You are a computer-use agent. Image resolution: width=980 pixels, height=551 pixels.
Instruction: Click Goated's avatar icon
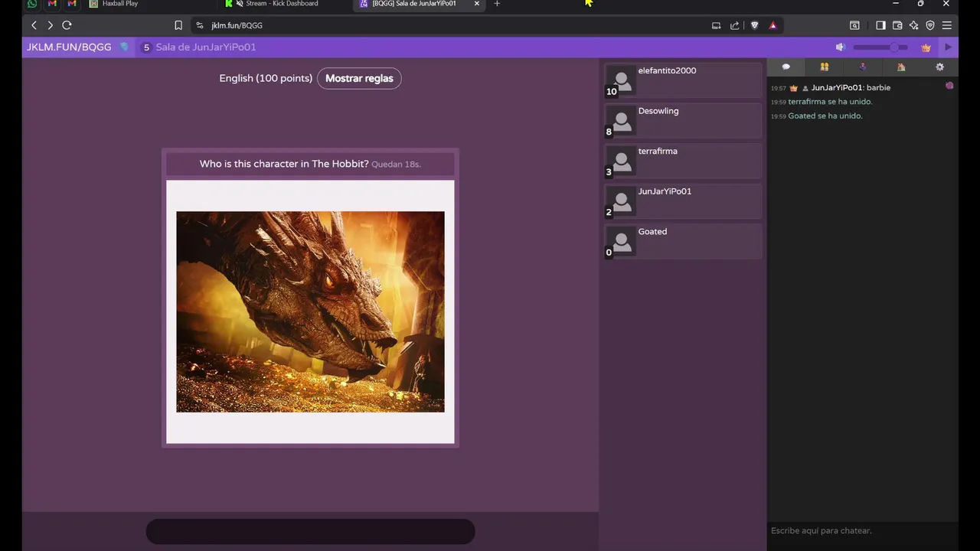click(622, 241)
